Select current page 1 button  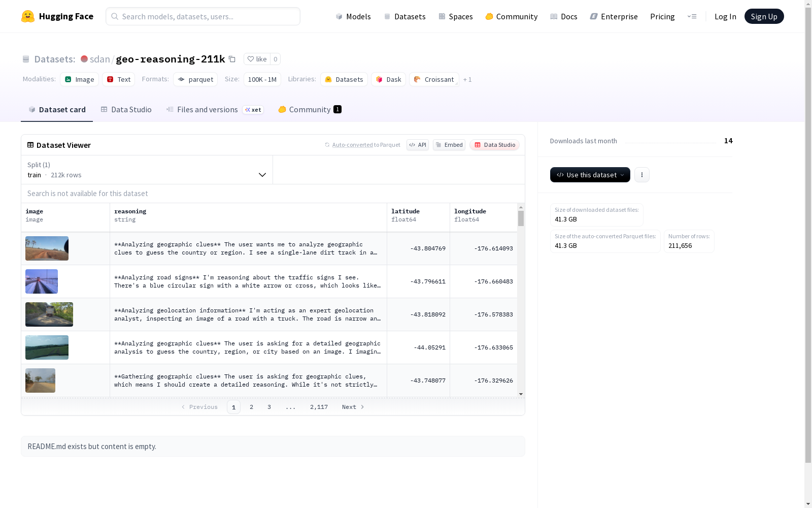click(x=233, y=407)
